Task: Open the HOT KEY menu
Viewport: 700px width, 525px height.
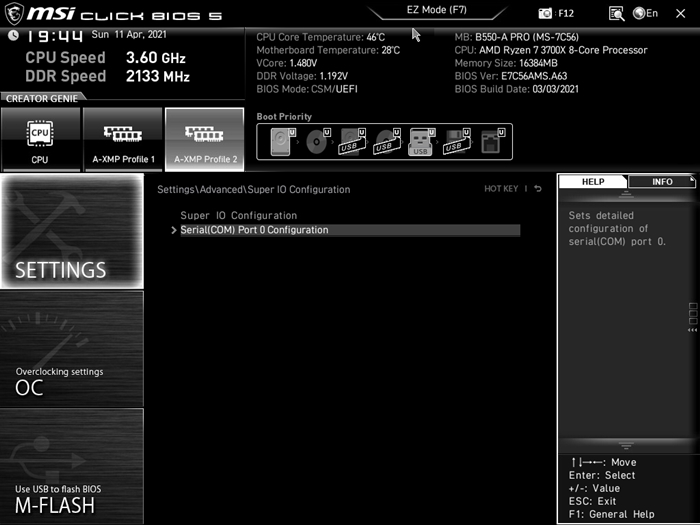Action: [501, 189]
